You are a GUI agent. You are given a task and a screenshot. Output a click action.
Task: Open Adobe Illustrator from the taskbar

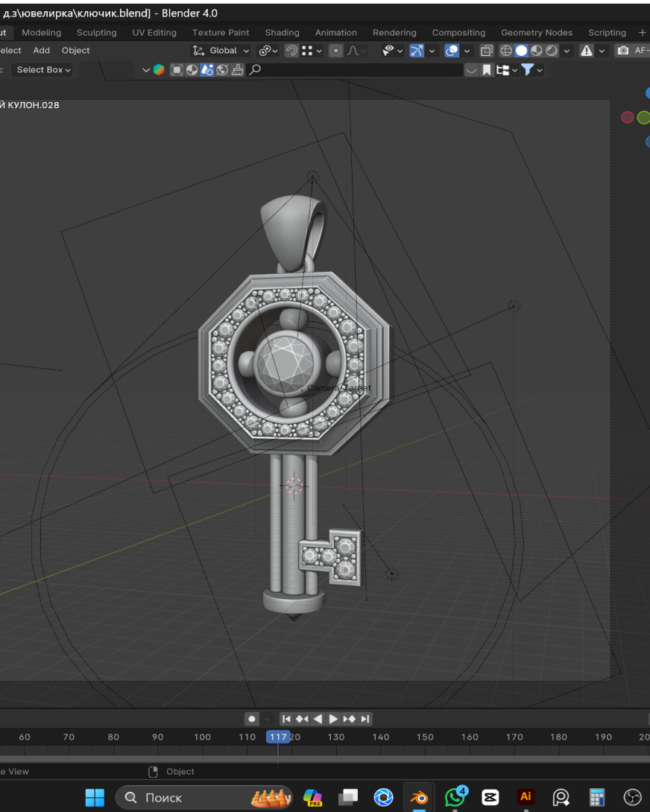point(526,797)
